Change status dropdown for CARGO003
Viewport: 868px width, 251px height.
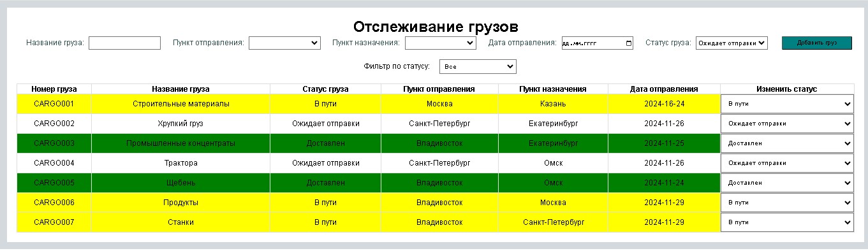point(787,143)
